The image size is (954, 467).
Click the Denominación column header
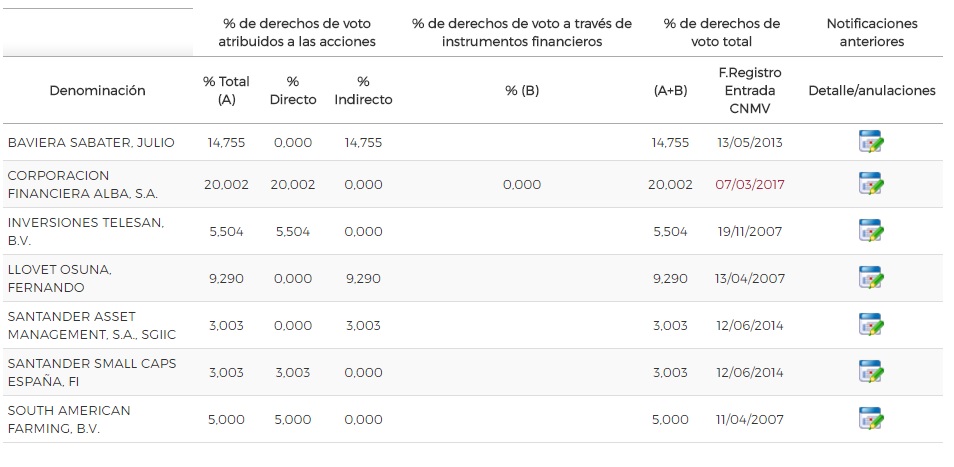[x=97, y=90]
